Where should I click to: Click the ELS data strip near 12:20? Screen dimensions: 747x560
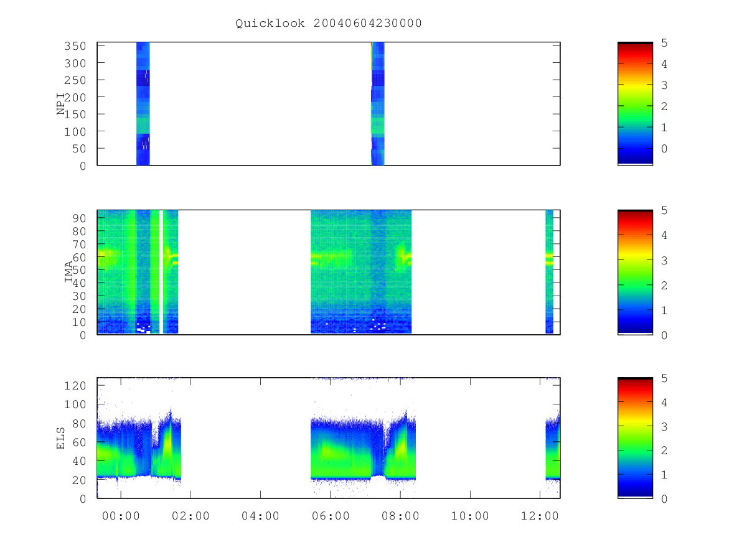[x=553, y=448]
